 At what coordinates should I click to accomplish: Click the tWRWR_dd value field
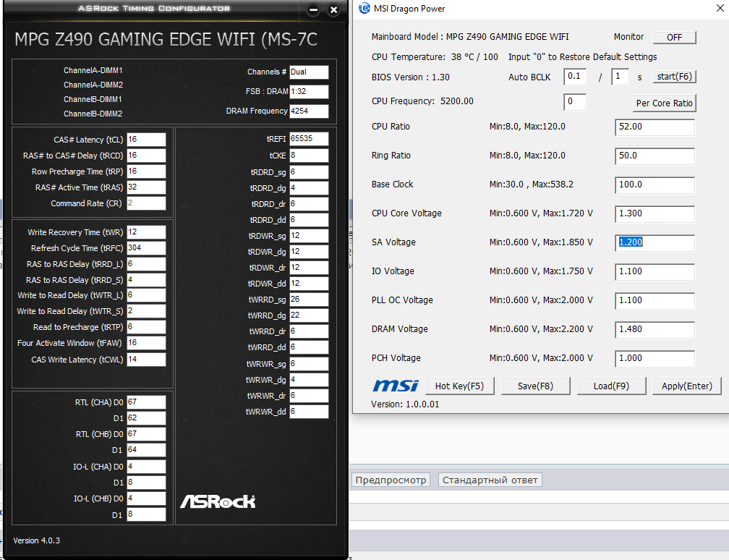point(310,412)
